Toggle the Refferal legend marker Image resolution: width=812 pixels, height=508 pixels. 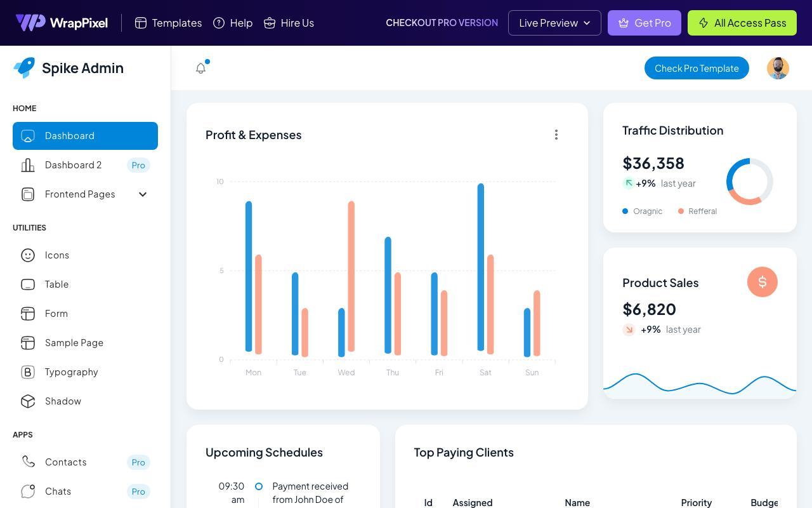click(681, 211)
